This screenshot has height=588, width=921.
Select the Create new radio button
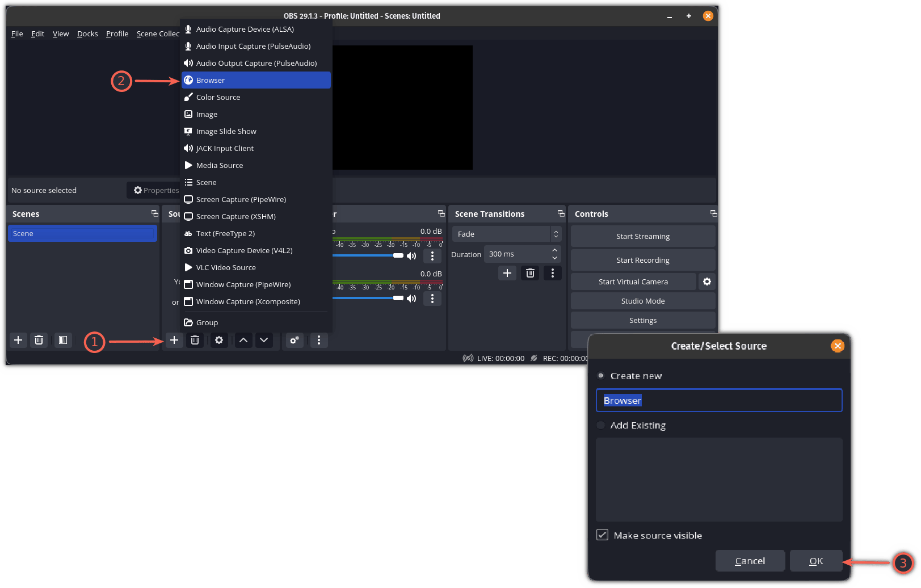point(601,376)
